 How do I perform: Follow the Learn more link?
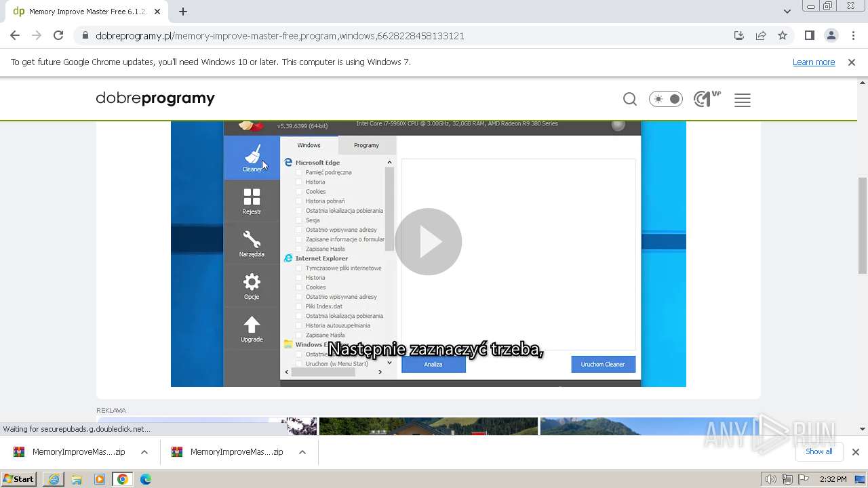click(814, 62)
